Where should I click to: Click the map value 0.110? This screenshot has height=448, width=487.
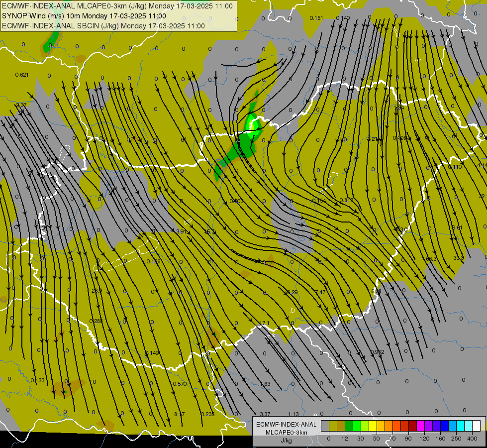pos(455,167)
